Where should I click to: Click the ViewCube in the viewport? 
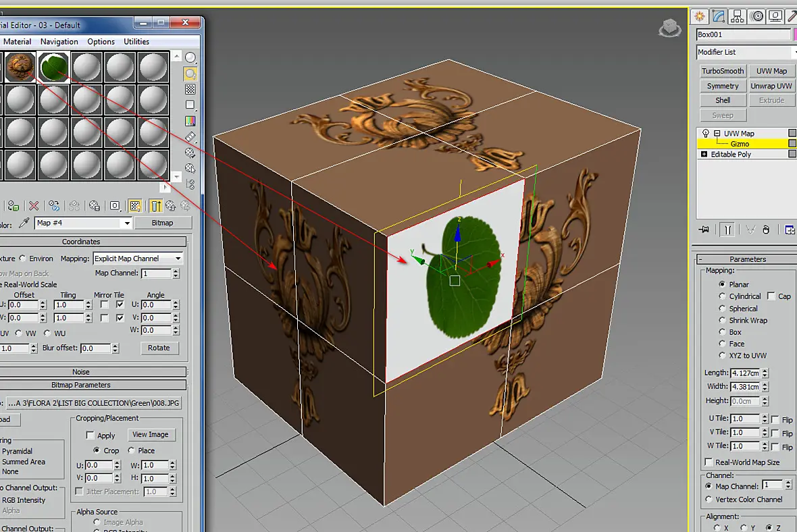(670, 28)
